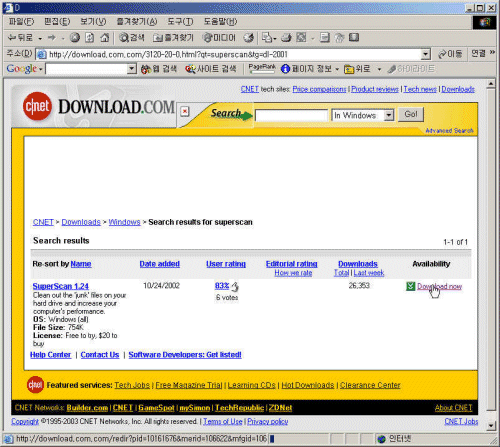Sort by Editorial rating link
The image size is (500, 447).
pyautogui.click(x=292, y=264)
